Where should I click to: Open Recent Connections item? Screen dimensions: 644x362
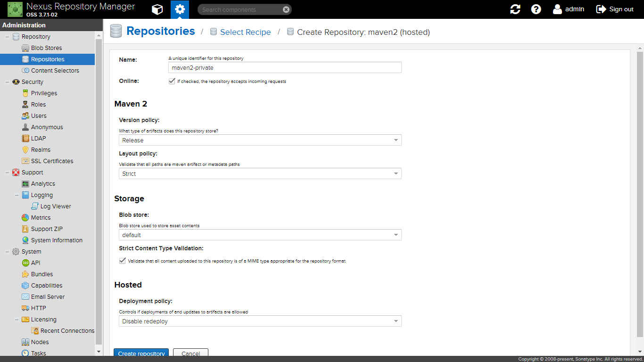tap(62, 331)
